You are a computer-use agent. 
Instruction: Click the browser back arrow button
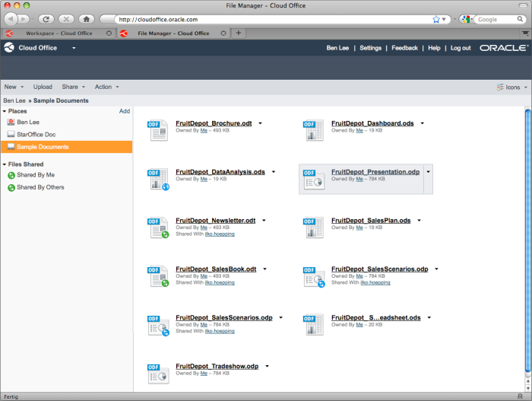[x=11, y=19]
